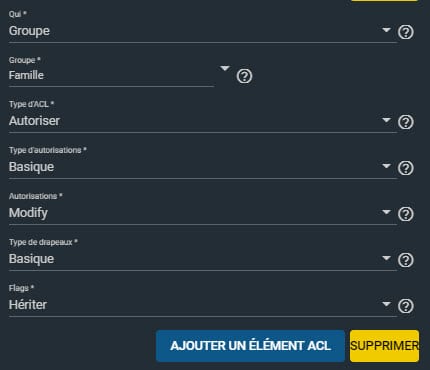The height and width of the screenshot is (370, 430).
Task: Select the Modify permissions value
Action: pos(28,213)
